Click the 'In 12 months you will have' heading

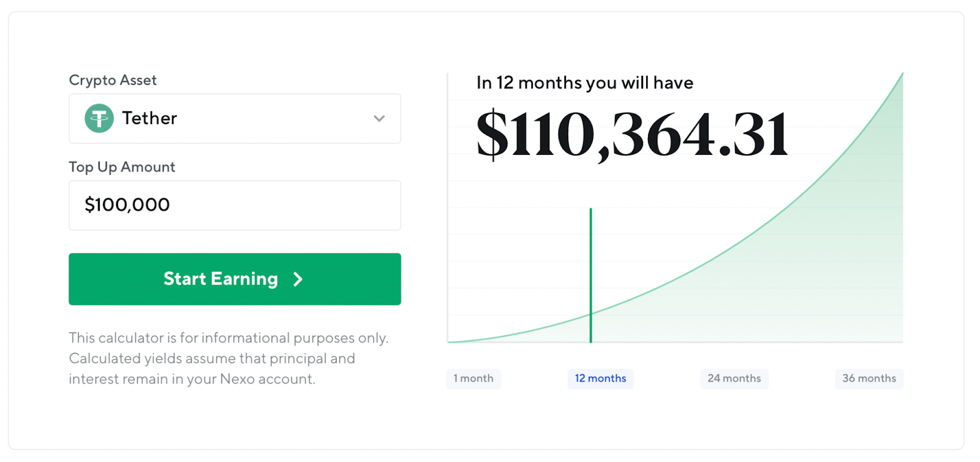click(x=584, y=83)
